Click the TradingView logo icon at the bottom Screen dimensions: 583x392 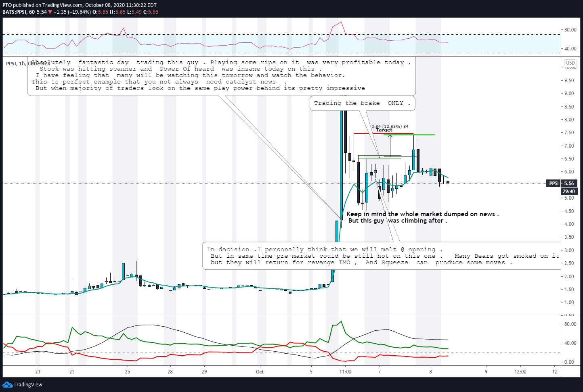(x=7, y=384)
